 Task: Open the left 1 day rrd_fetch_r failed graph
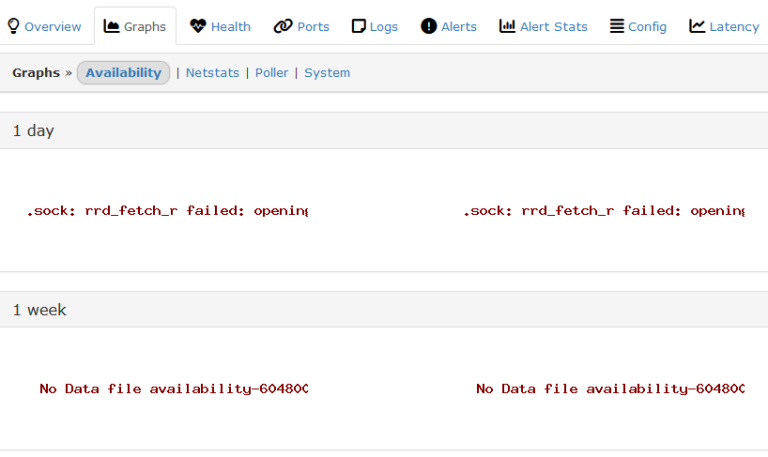pos(167,211)
